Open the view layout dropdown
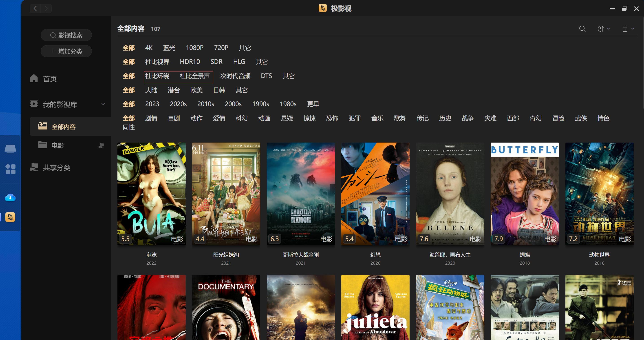Screen dimensions: 644x340 628,29
